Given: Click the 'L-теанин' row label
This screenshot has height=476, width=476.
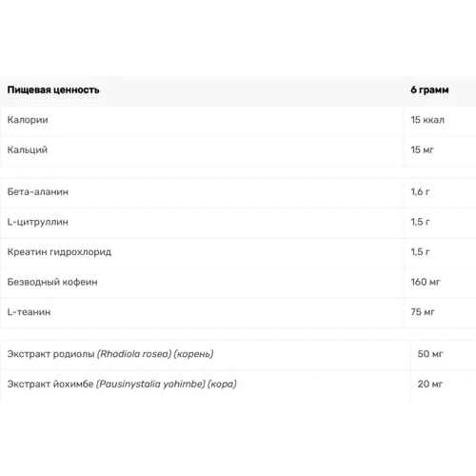Looking at the screenshot, I should click(29, 312).
